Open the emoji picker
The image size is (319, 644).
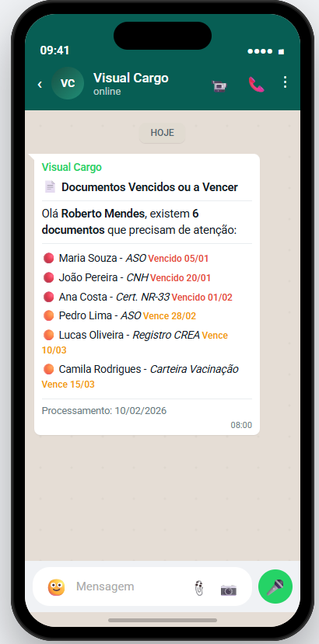pos(56,587)
